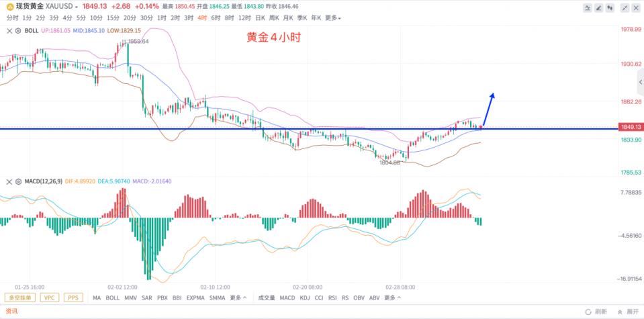Select the 日K timeframe tab

pyautogui.click(x=261, y=17)
